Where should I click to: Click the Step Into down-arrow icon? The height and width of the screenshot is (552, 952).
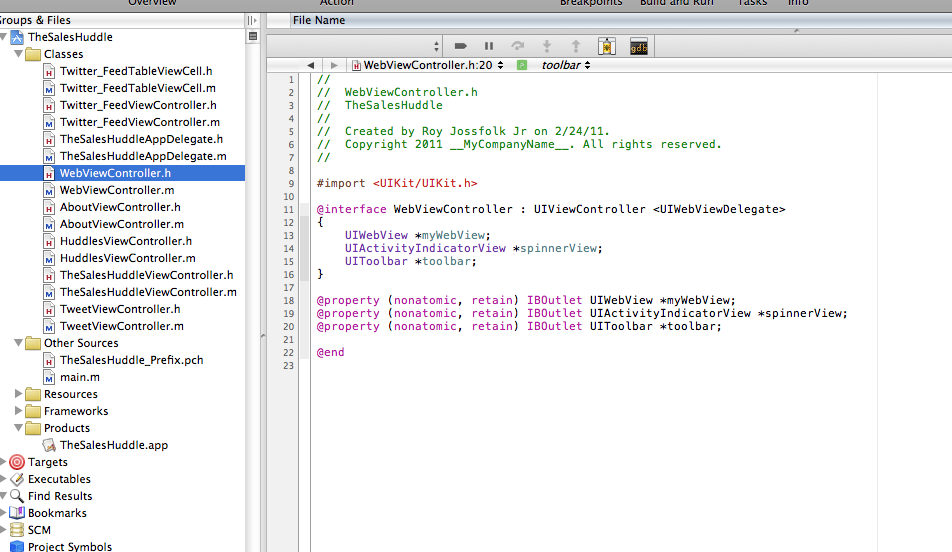pyautogui.click(x=546, y=46)
